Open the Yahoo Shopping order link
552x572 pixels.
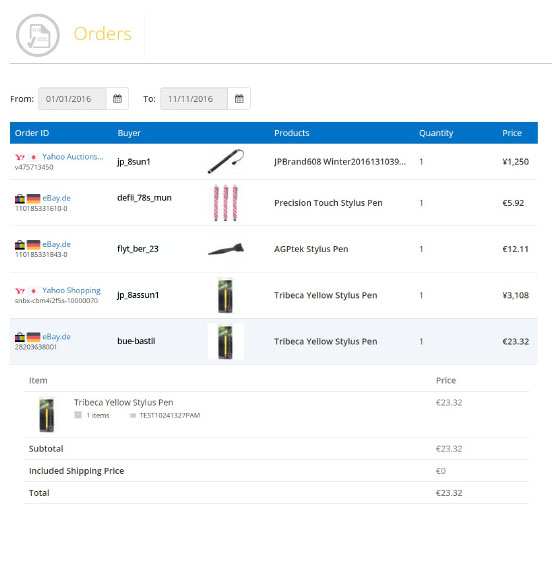(71, 290)
